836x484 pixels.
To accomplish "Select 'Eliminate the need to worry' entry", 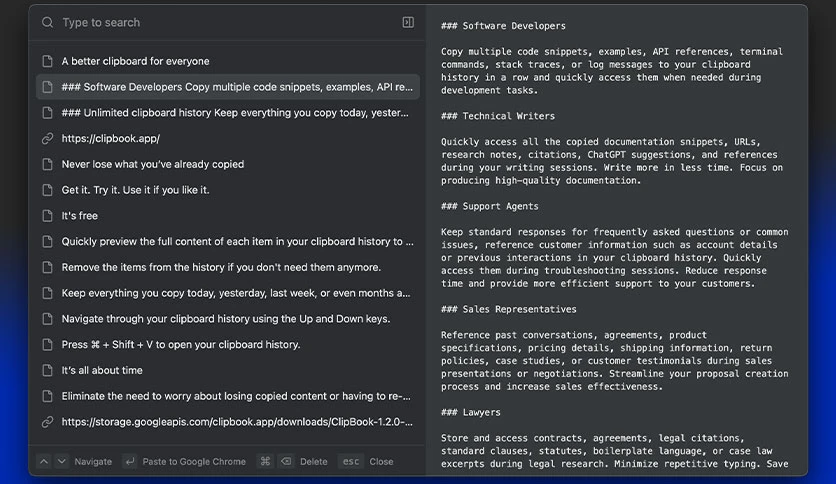I will tap(228, 396).
